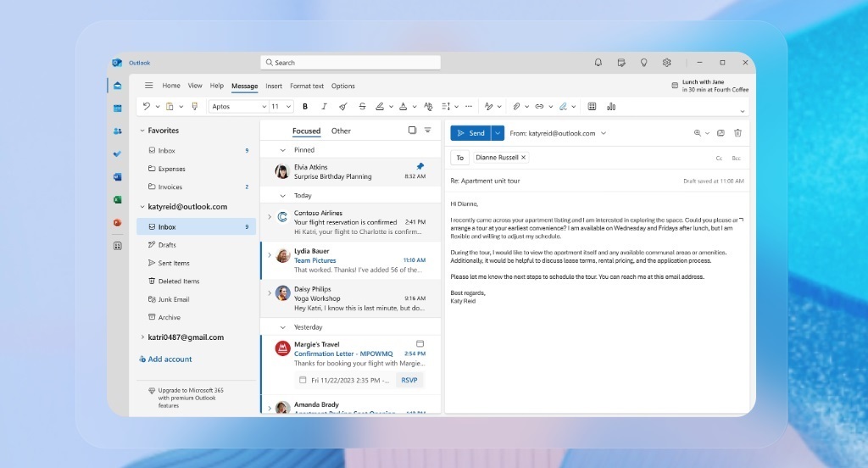
Task: Click the Strikethrough icon
Action: [x=363, y=107]
